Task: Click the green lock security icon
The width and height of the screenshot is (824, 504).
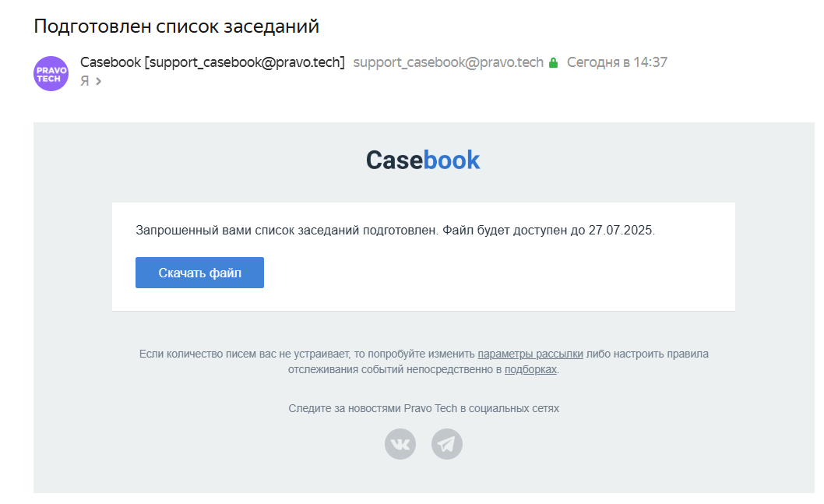Action: (553, 62)
